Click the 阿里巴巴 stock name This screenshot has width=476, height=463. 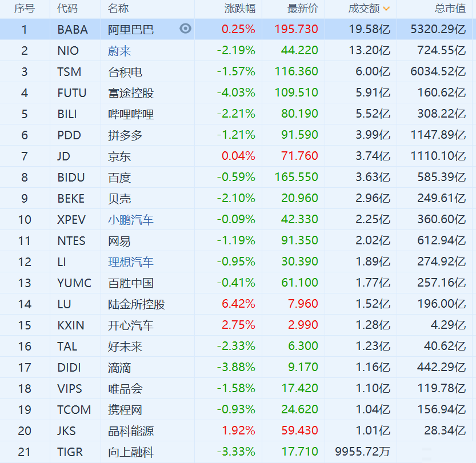tap(131, 30)
